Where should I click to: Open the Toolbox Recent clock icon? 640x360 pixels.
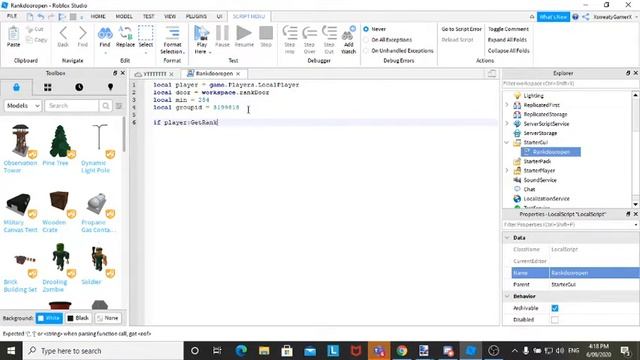click(79, 87)
